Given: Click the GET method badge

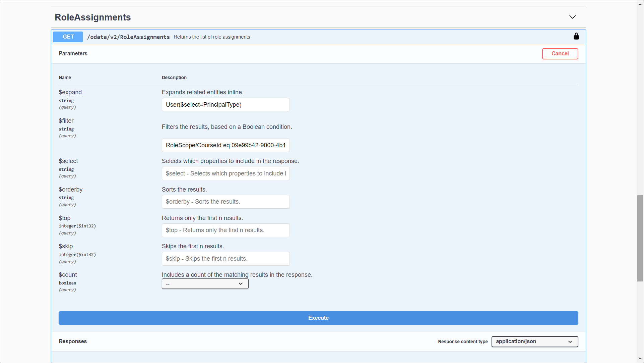Looking at the screenshot, I should (68, 37).
